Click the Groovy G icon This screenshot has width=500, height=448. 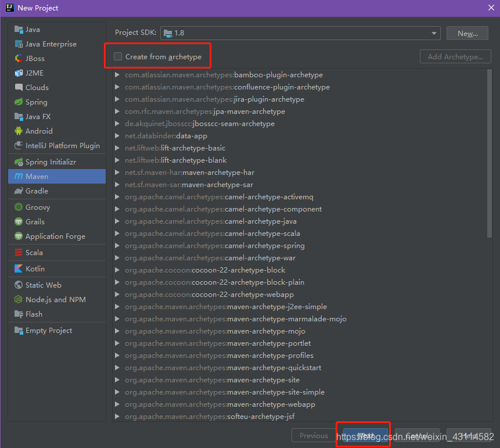click(x=19, y=207)
